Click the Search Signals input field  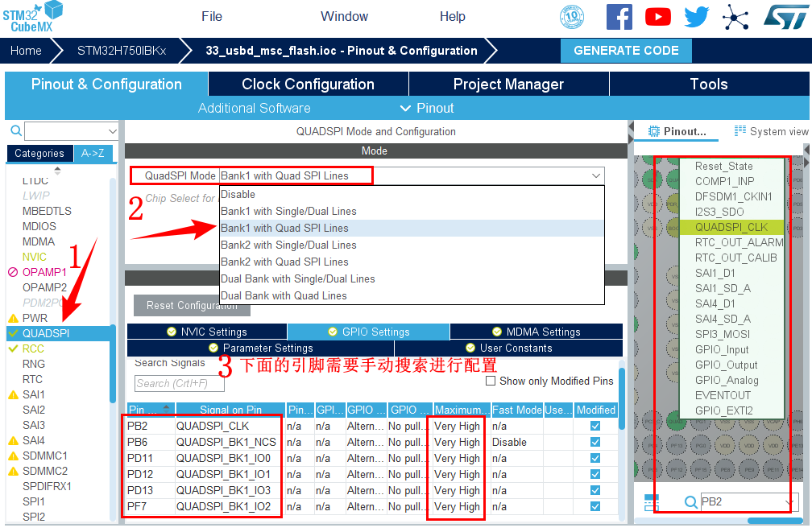click(179, 383)
